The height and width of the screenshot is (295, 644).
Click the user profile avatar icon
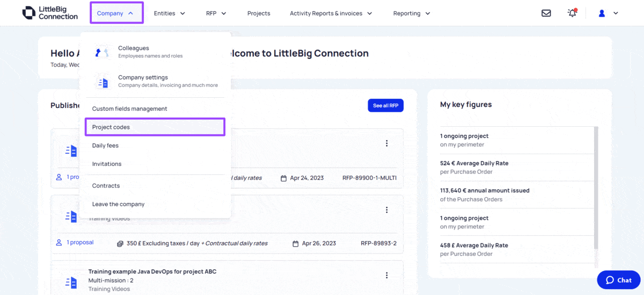click(x=602, y=13)
